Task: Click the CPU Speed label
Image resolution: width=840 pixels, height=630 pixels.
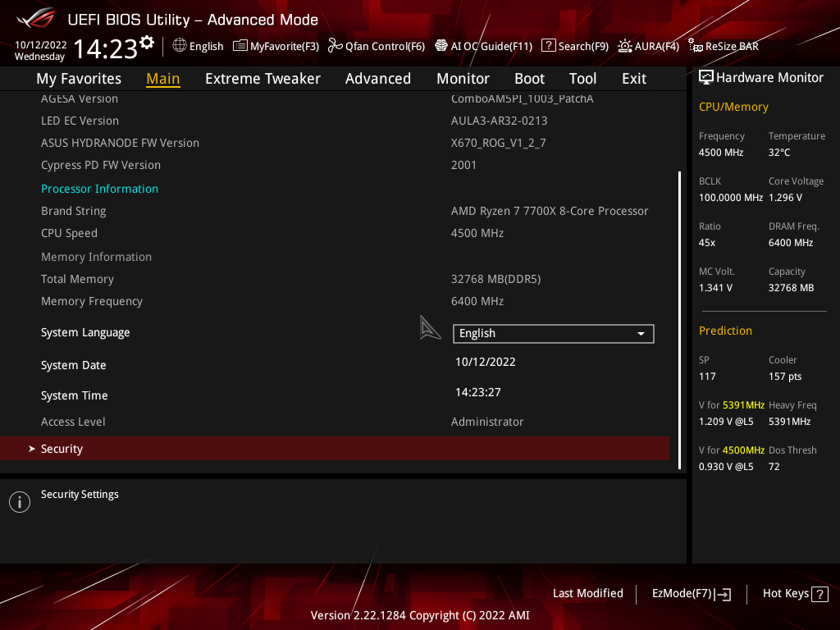Action: point(69,234)
